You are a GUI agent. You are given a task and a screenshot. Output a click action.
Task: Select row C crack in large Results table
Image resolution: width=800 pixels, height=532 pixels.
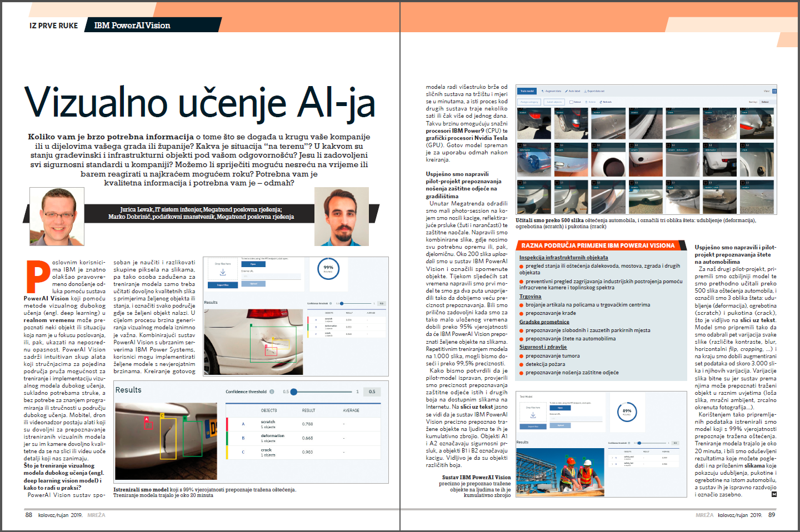[304, 452]
